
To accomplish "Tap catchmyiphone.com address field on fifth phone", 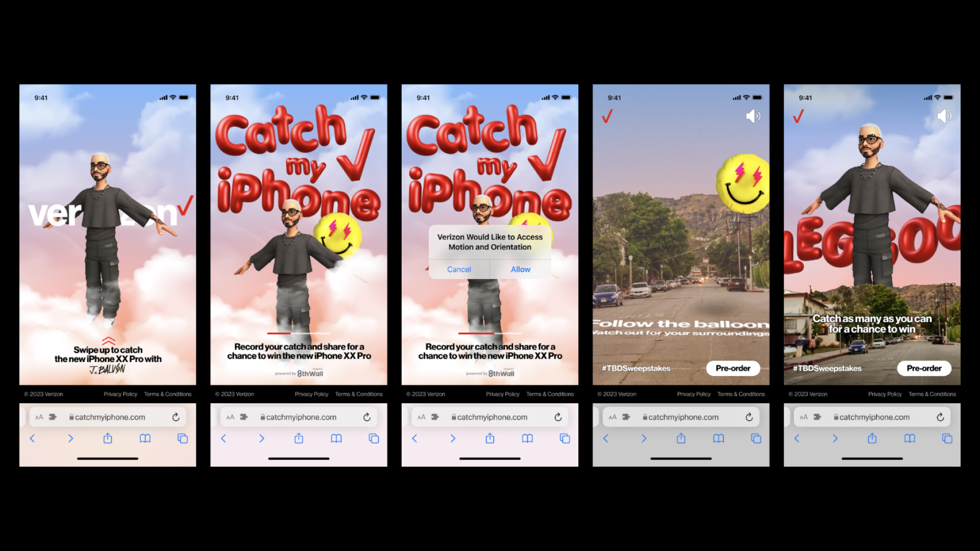I will pyautogui.click(x=872, y=417).
